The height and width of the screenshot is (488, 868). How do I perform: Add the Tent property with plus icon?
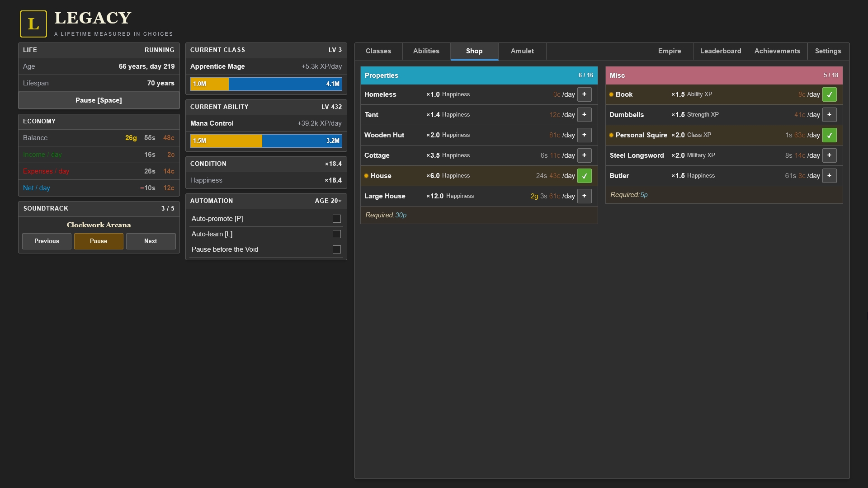[x=584, y=115]
